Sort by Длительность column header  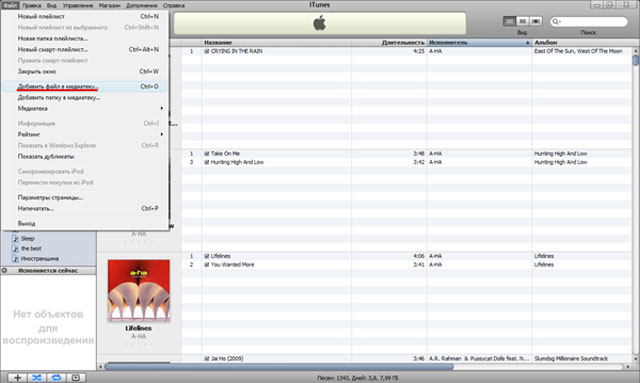pos(389,42)
